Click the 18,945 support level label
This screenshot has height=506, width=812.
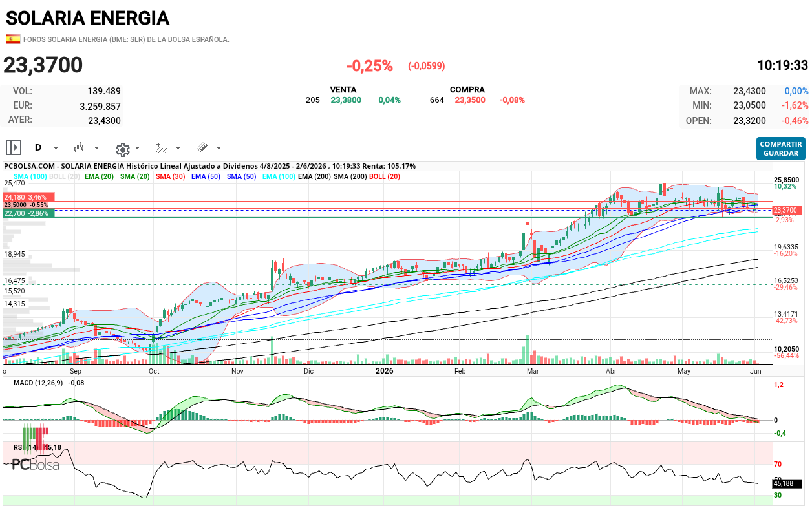pos(14,254)
